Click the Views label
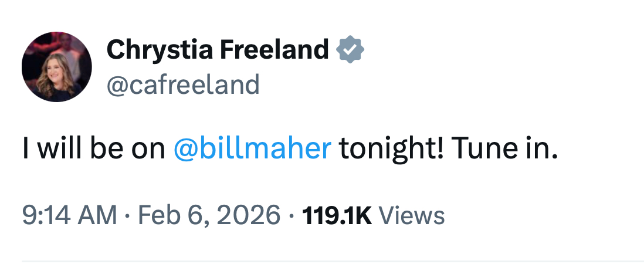Viewport: 644px width, 274px height. 412,215
